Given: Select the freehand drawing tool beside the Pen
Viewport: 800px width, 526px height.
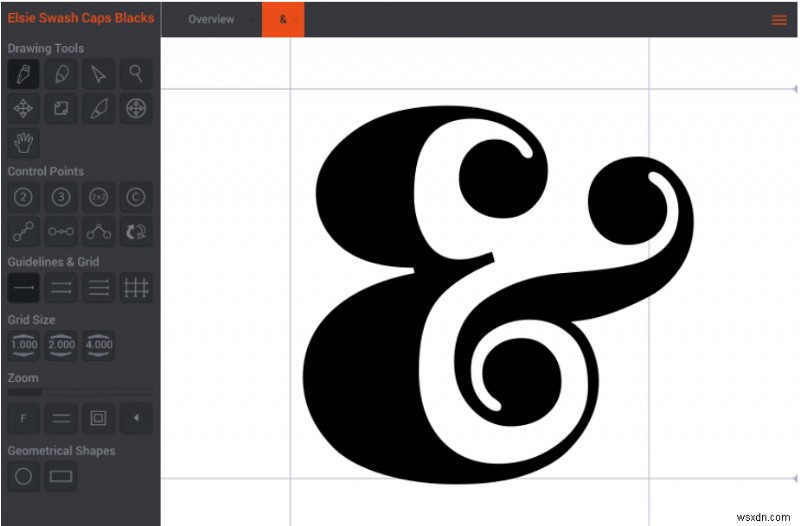Looking at the screenshot, I should tap(61, 74).
